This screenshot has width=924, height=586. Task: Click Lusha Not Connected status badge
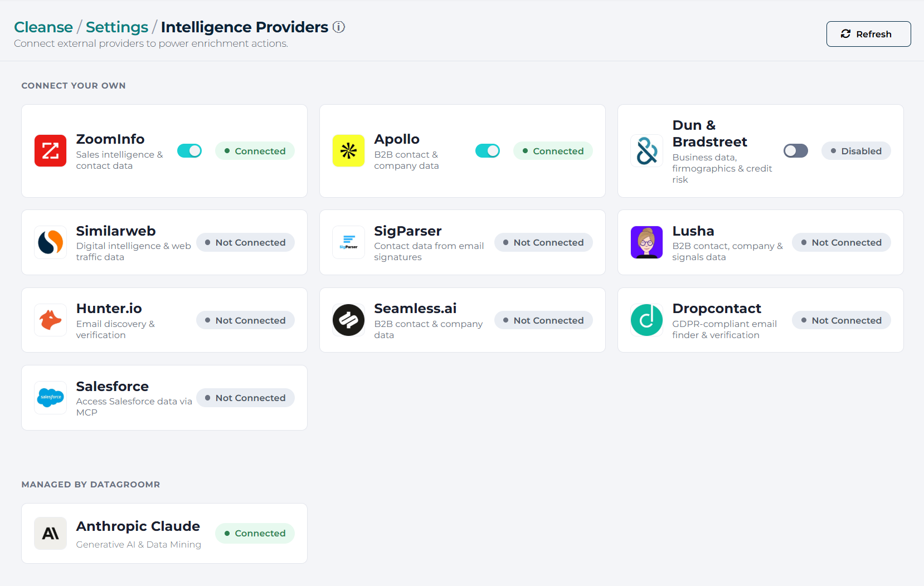point(842,242)
